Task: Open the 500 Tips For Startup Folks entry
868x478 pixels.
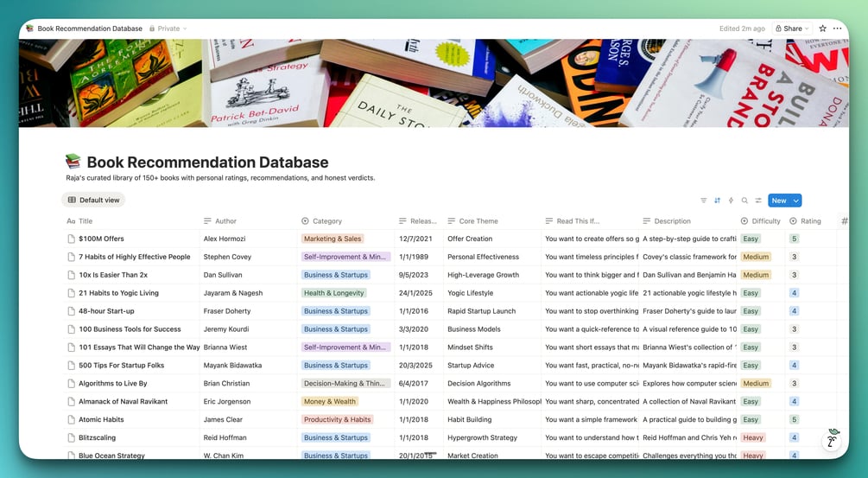Action: (121, 366)
